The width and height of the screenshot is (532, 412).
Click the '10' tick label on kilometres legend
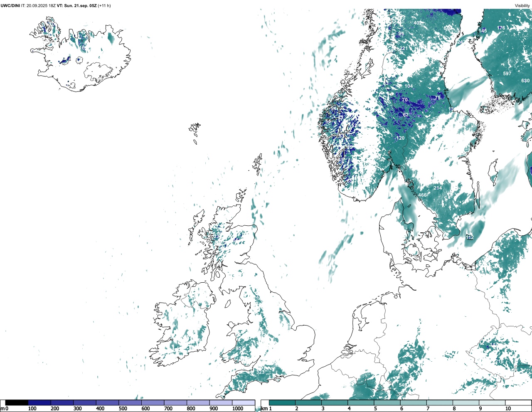(x=508, y=409)
